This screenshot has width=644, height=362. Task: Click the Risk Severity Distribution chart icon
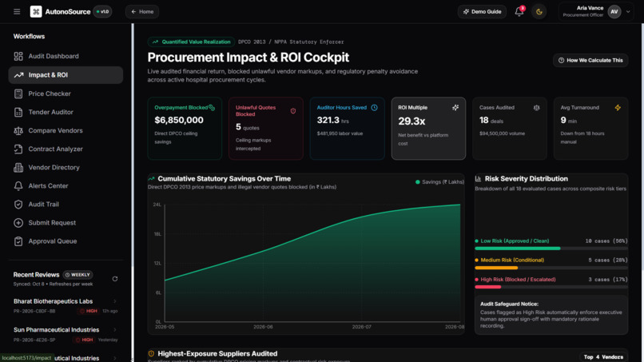pyautogui.click(x=478, y=179)
